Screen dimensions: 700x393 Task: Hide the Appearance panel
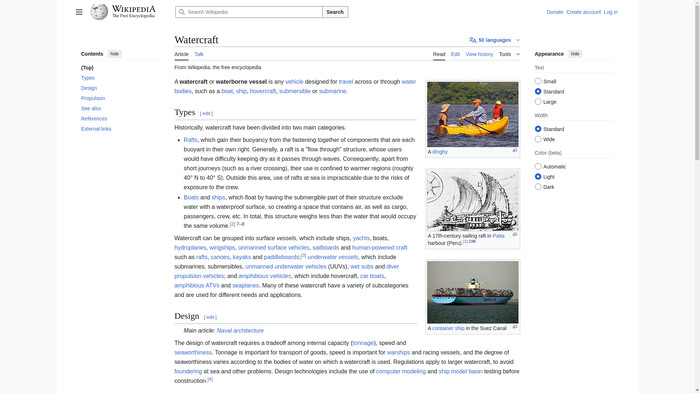coord(575,54)
